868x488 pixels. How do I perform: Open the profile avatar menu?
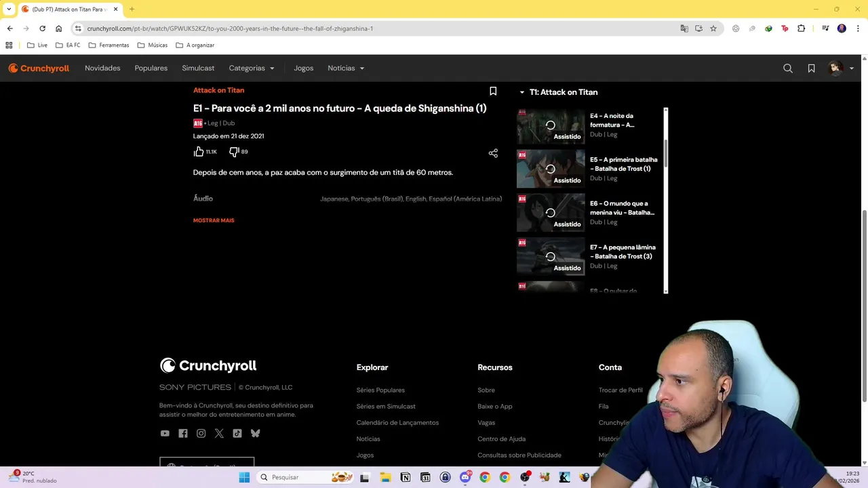coord(841,68)
